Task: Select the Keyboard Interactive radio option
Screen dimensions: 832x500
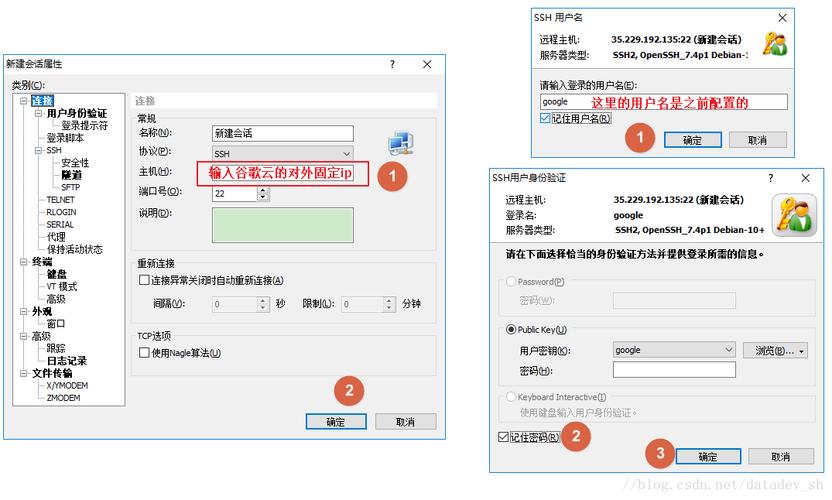Action: (x=511, y=396)
